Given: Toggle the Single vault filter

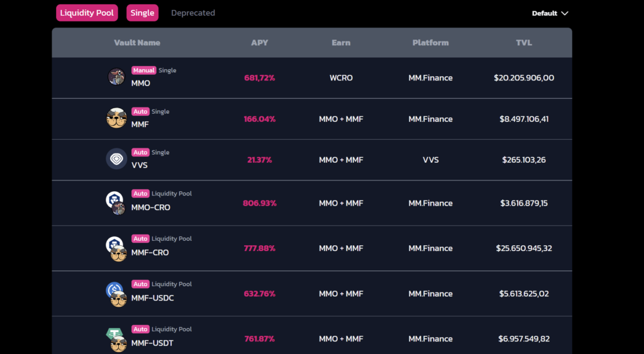Looking at the screenshot, I should (x=142, y=13).
